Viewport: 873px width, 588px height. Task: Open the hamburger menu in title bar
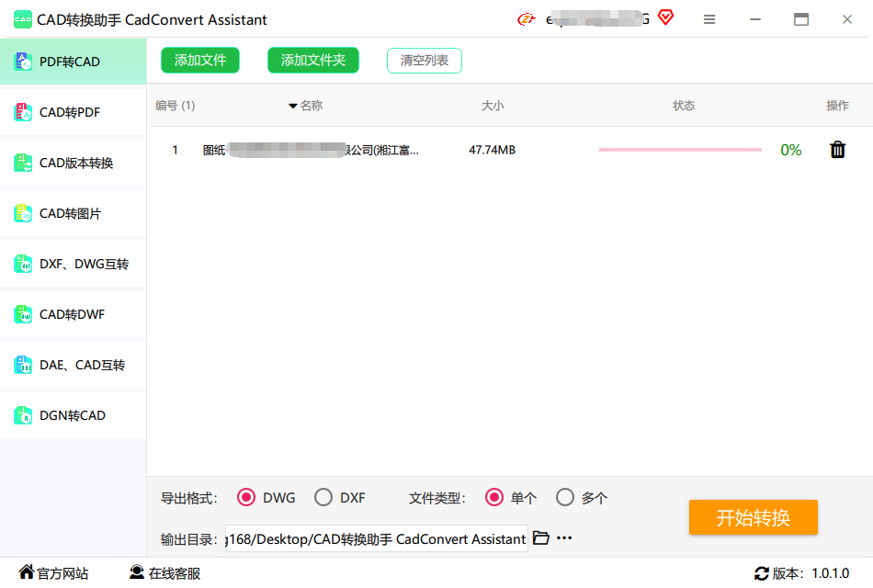pyautogui.click(x=709, y=19)
